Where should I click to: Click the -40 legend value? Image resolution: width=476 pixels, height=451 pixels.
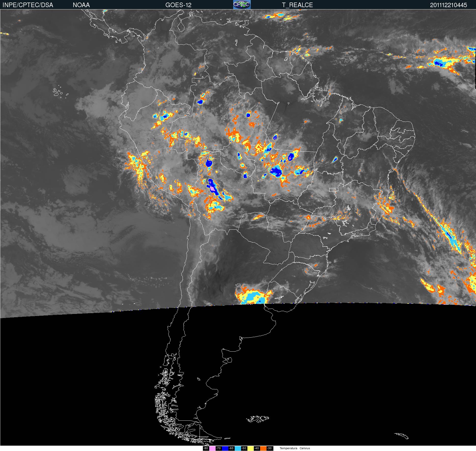[x=257, y=448]
